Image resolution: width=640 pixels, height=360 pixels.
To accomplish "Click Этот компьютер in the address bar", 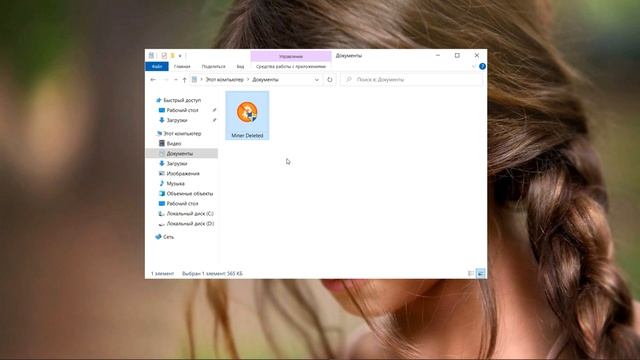I will click(224, 80).
